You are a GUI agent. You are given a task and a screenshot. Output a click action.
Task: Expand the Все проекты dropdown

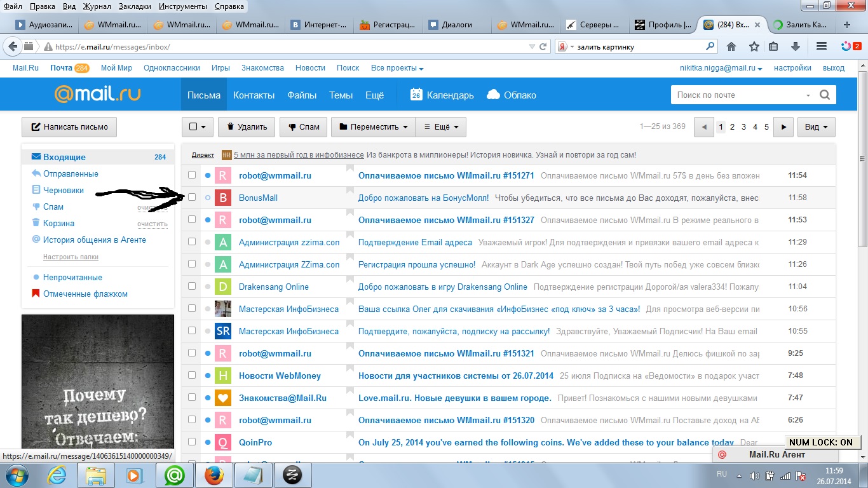(397, 68)
